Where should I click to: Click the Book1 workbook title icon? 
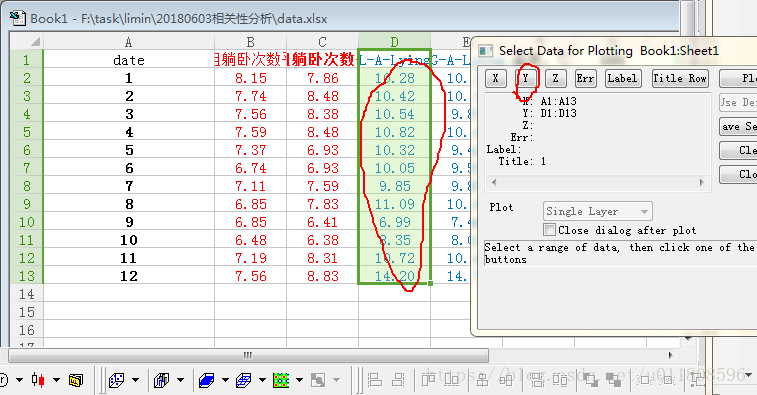18,18
